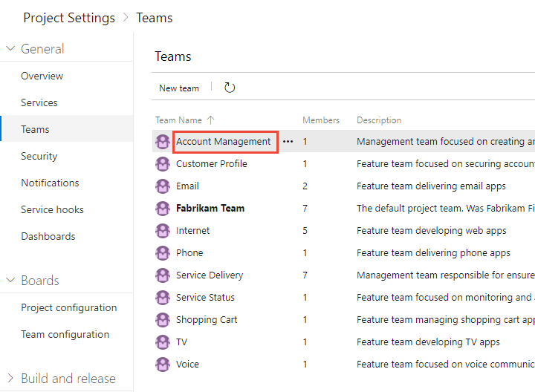Go to Project Settings breadcrumb
The width and height of the screenshot is (535, 392).
pyautogui.click(x=69, y=18)
